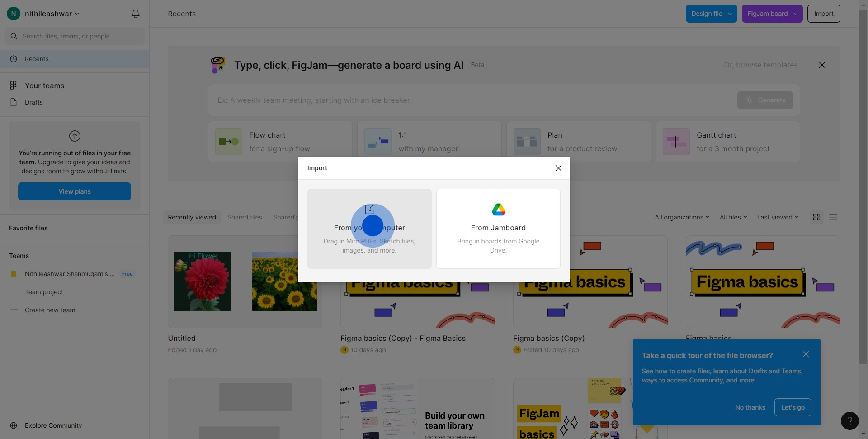Screen dimensions: 868x439
Task: Select Gantt chart for a 3 month project
Action: [x=728, y=142]
